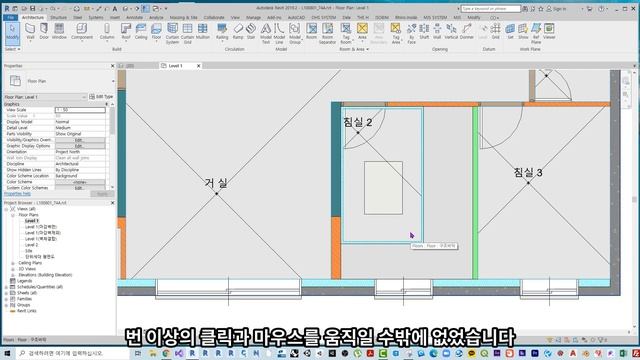This screenshot has width=640, height=360.
Task: Select the Wall tool
Action: point(30,32)
